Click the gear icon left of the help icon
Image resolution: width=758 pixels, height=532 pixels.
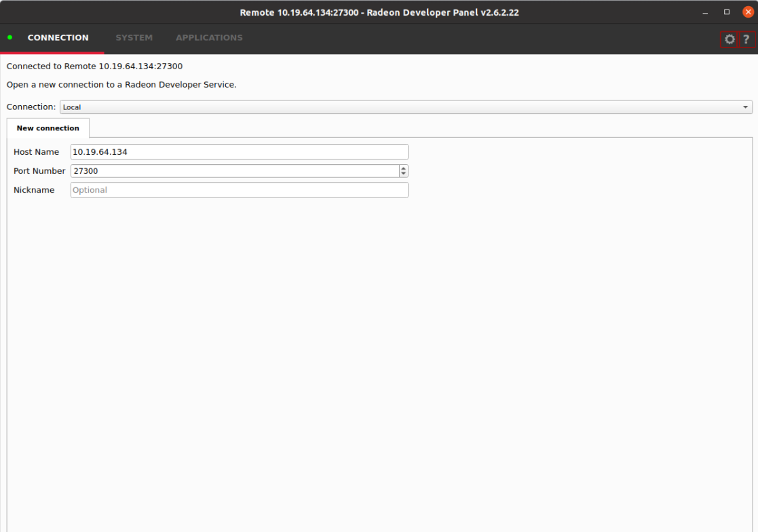[x=728, y=39]
